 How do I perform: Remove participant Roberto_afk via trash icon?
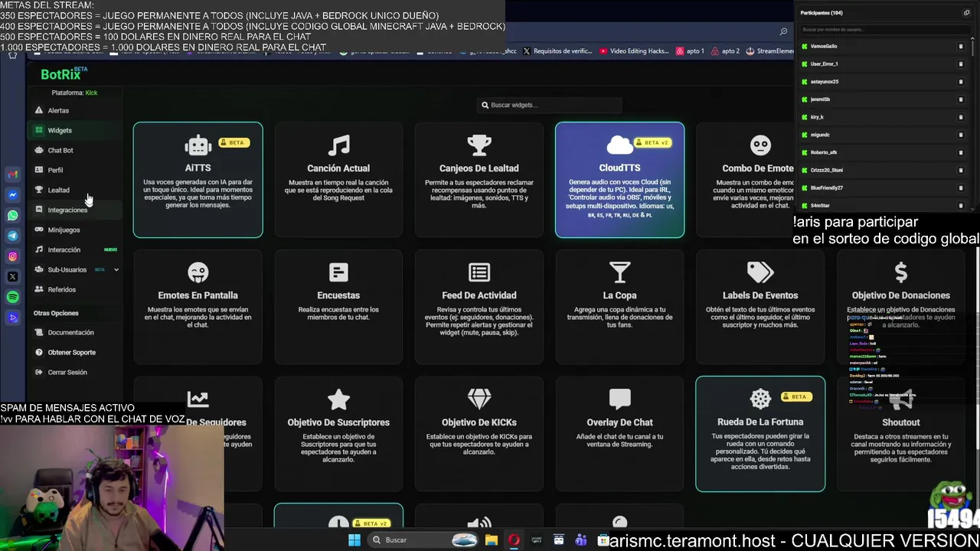pos(961,152)
